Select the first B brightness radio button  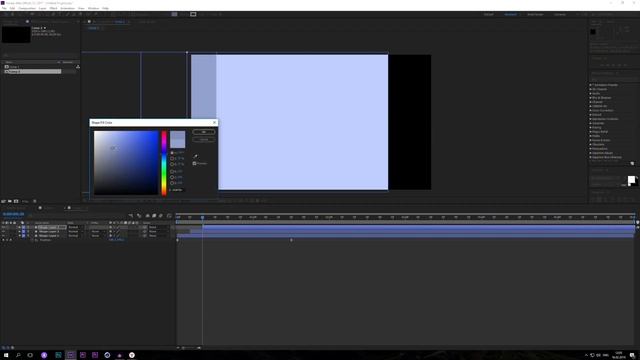pyautogui.click(x=172, y=164)
